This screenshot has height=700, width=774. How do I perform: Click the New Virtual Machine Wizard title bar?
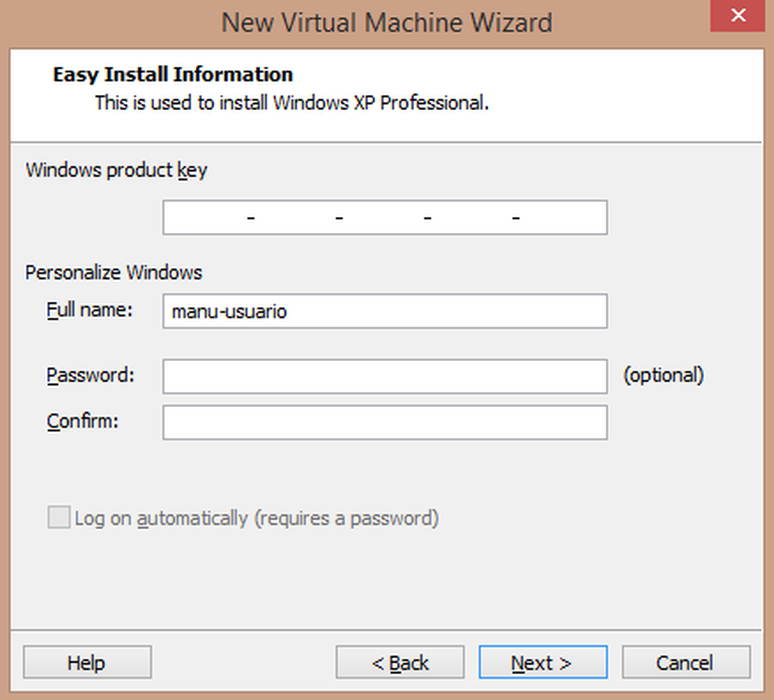(x=386, y=22)
